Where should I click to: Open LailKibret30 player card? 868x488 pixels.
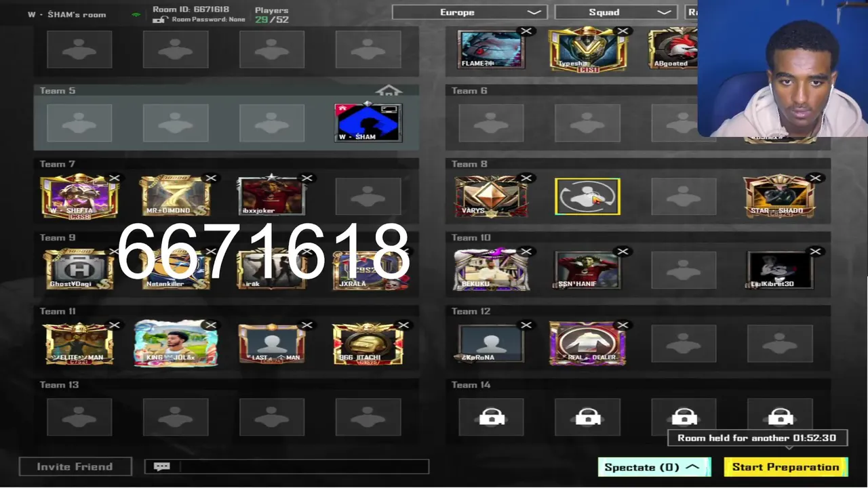pyautogui.click(x=780, y=270)
